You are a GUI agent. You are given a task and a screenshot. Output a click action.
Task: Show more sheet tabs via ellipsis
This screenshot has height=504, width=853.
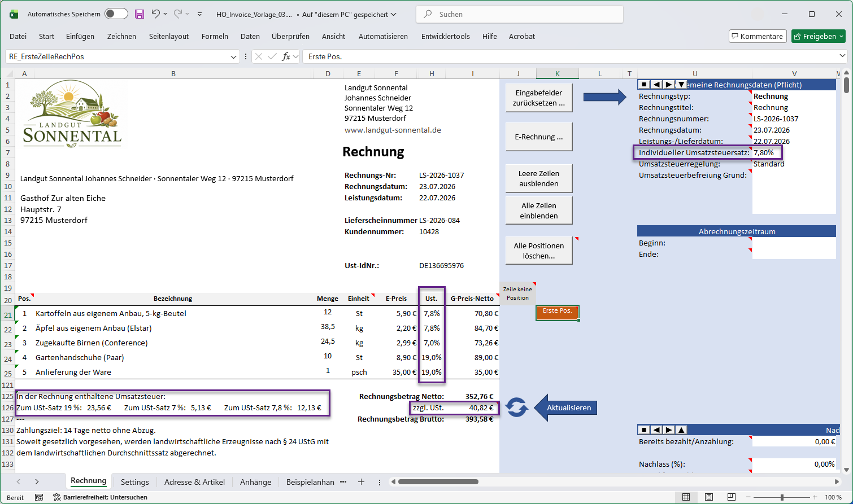tap(343, 482)
